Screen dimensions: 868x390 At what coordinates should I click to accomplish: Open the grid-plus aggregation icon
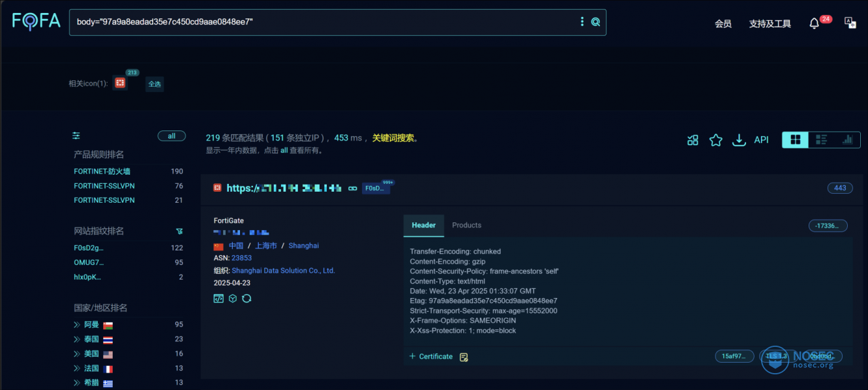(x=693, y=140)
